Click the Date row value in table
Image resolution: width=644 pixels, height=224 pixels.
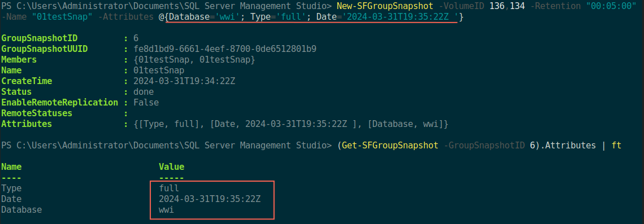click(x=210, y=199)
